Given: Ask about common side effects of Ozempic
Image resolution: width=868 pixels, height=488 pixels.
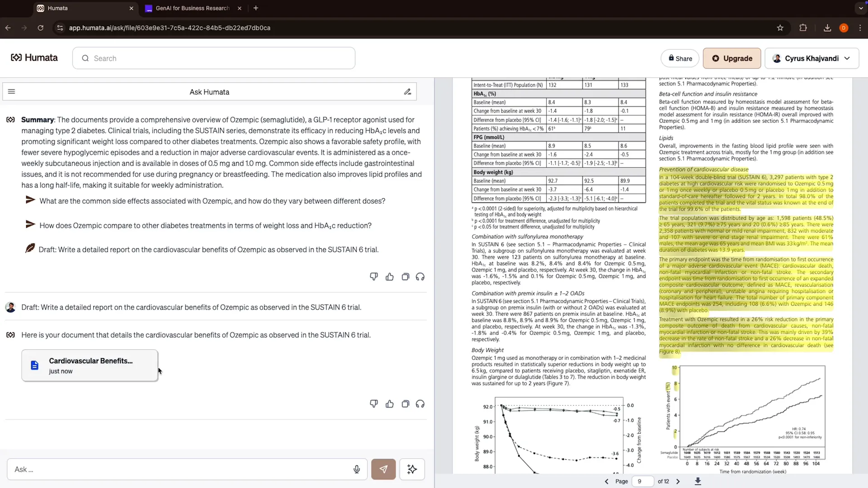Looking at the screenshot, I should point(212,201).
